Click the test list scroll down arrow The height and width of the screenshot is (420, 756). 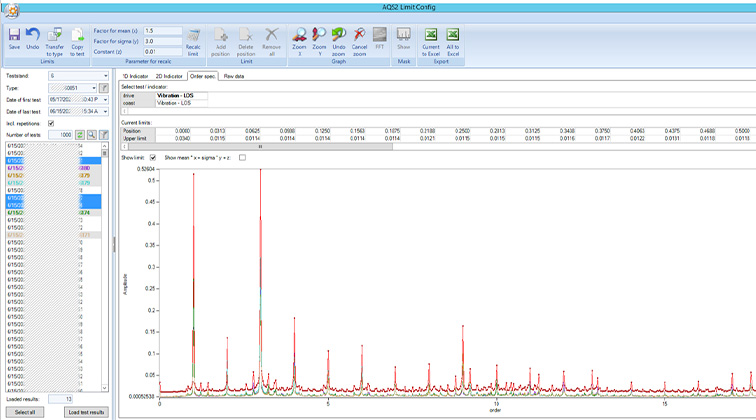pyautogui.click(x=105, y=388)
